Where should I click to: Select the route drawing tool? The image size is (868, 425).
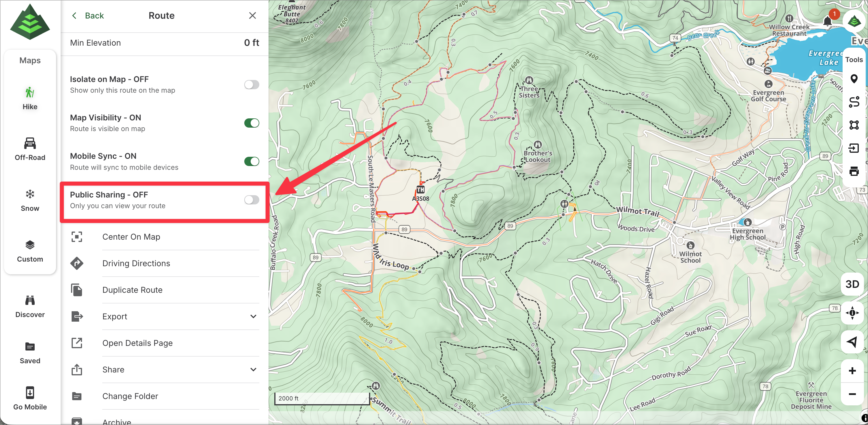[x=854, y=102]
